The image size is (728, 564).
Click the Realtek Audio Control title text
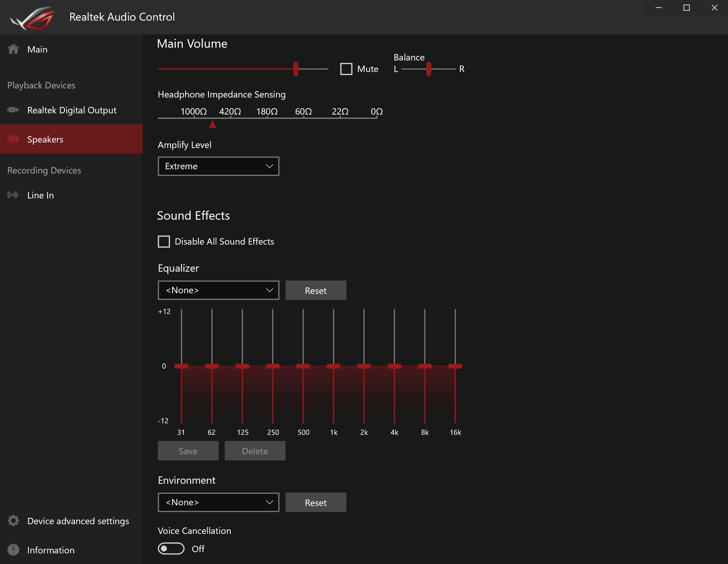122,17
